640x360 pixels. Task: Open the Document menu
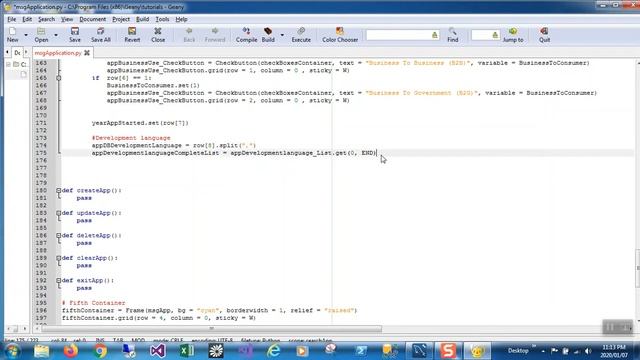[92, 19]
